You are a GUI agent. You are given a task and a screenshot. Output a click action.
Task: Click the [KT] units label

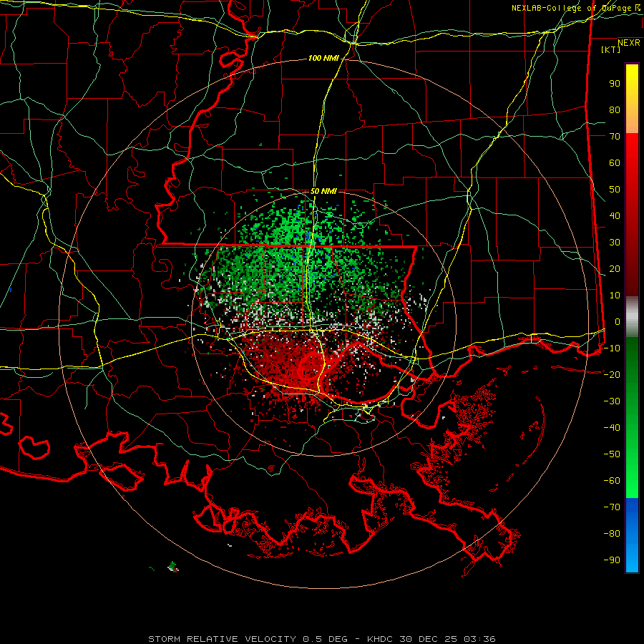tap(611, 49)
